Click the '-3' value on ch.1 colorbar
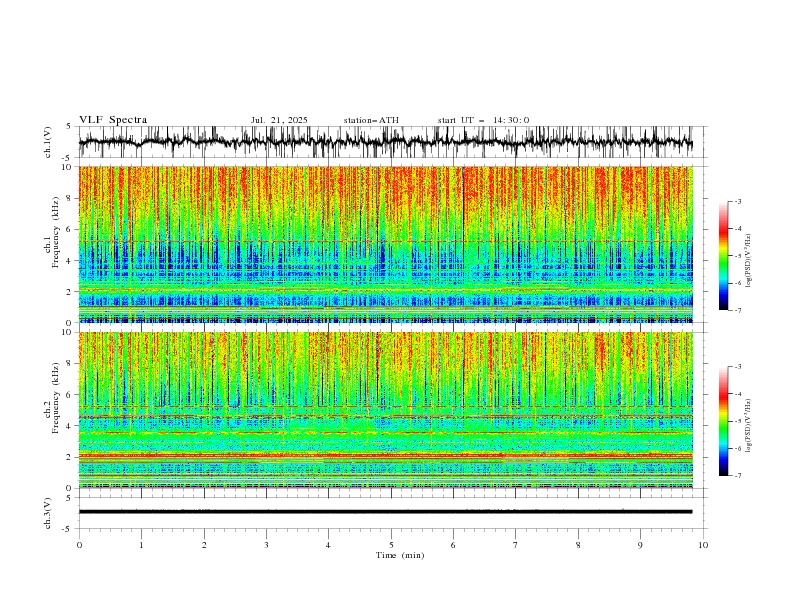This screenshot has width=792, height=612. pos(737,201)
